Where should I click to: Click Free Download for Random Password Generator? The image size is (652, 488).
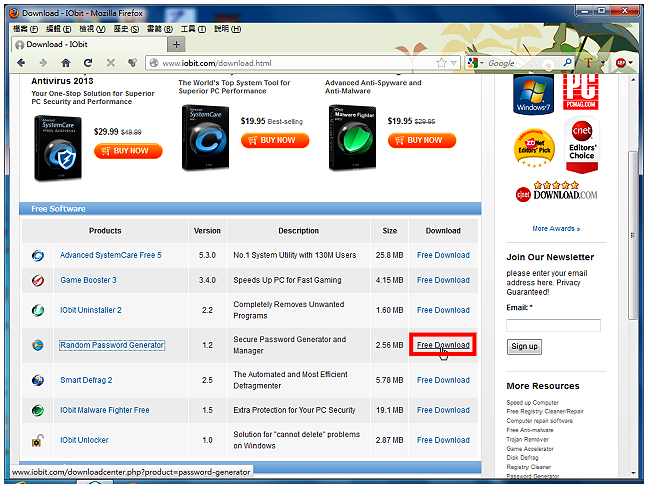[443, 345]
